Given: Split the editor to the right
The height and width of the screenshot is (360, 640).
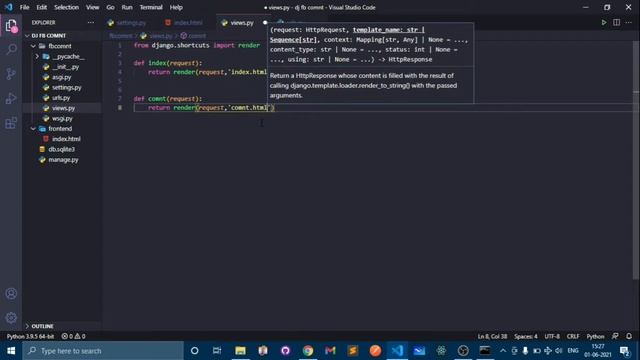Looking at the screenshot, I should [616, 22].
